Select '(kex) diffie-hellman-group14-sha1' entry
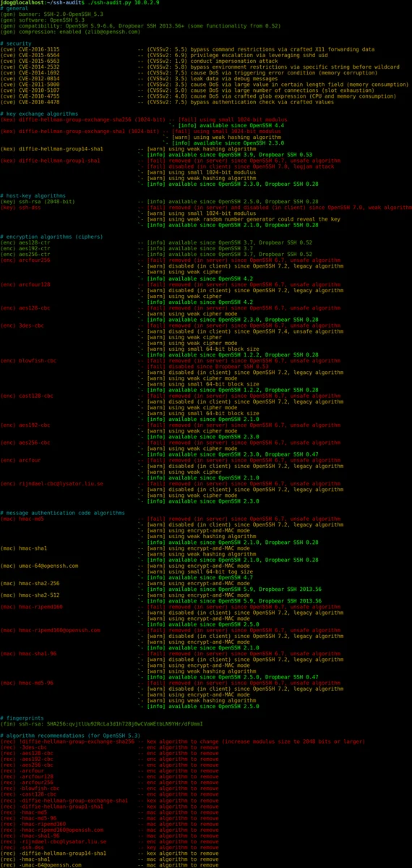Screen dimensions: 412x868 tap(51, 149)
